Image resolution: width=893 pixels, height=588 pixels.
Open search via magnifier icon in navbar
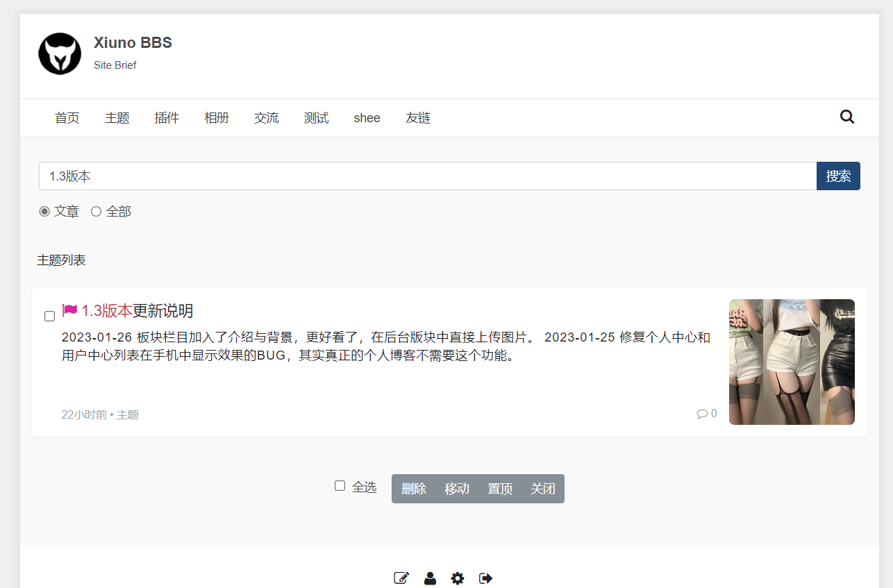[846, 117]
